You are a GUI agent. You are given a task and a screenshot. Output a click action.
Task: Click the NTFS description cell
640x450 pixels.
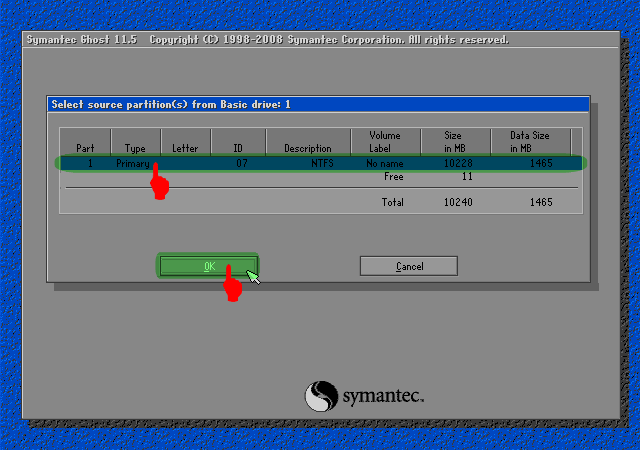[x=322, y=163]
